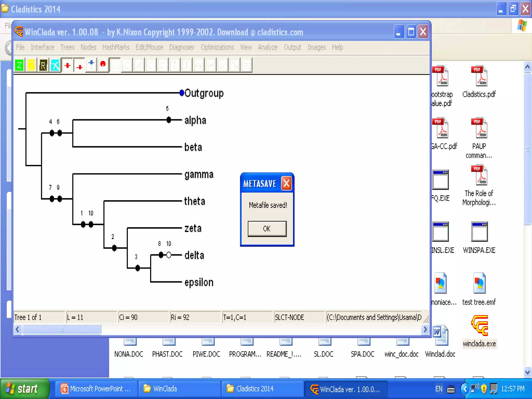Click the green Z toolbar icon
The image size is (532, 399).
(x=19, y=65)
